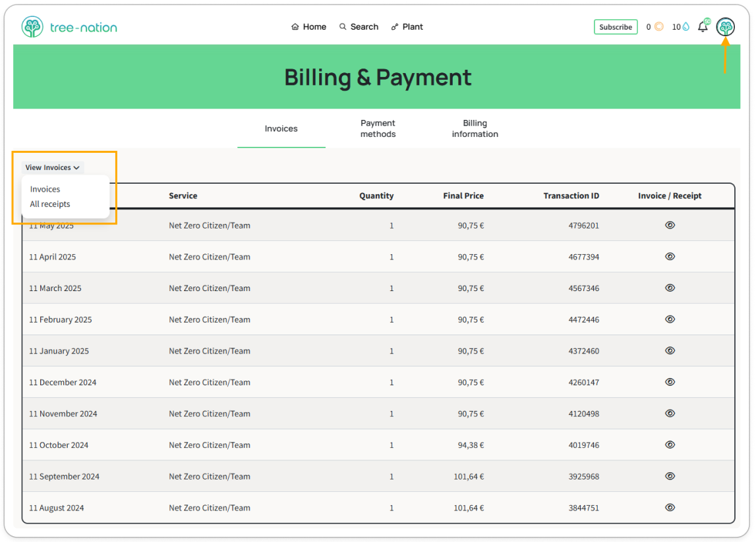View the receipt for 11 December 2024

click(x=670, y=382)
